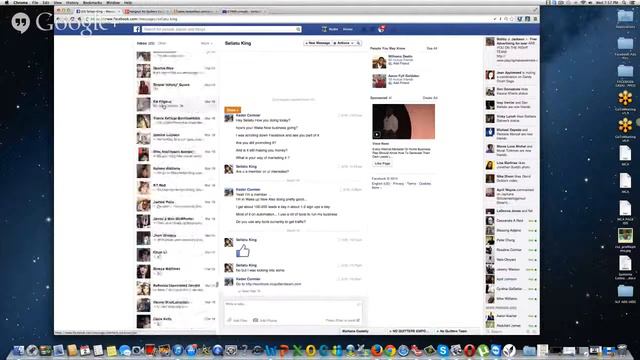Expand the More dropdown above message list

(207, 43)
